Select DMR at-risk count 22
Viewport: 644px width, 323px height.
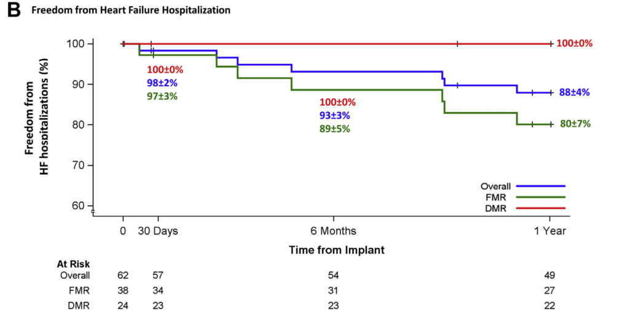(549, 305)
